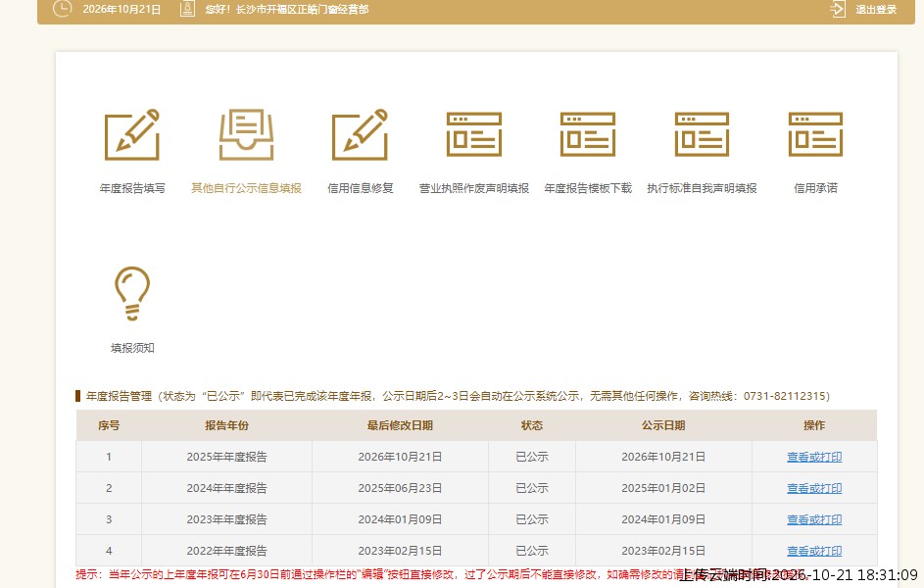Screen dimensions: 924x588
Task: Click the 年度报告模板下载 label
Action: click(x=588, y=188)
